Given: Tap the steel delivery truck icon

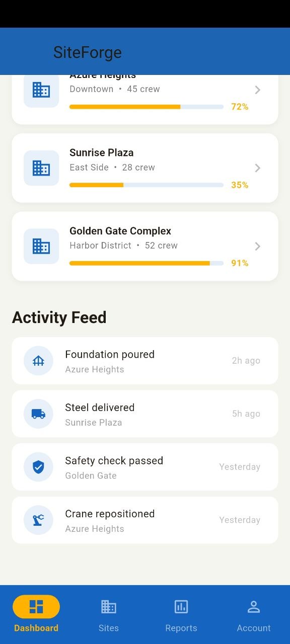Looking at the screenshot, I should tap(38, 414).
